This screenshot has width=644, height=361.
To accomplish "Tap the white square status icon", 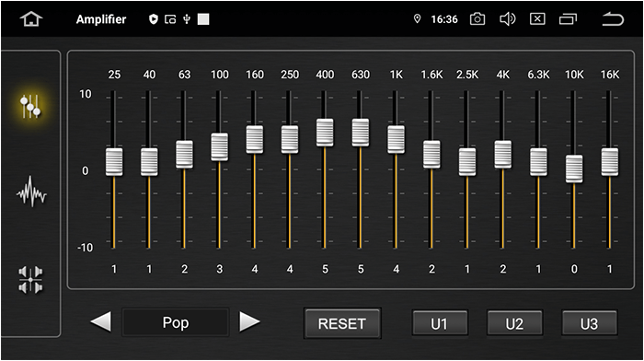I will (x=203, y=19).
